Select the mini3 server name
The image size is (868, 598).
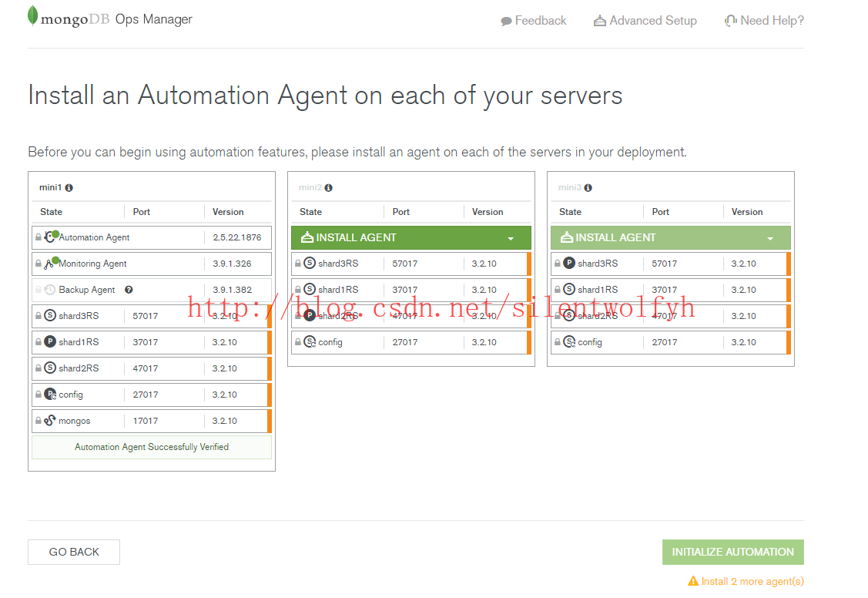[x=570, y=188]
